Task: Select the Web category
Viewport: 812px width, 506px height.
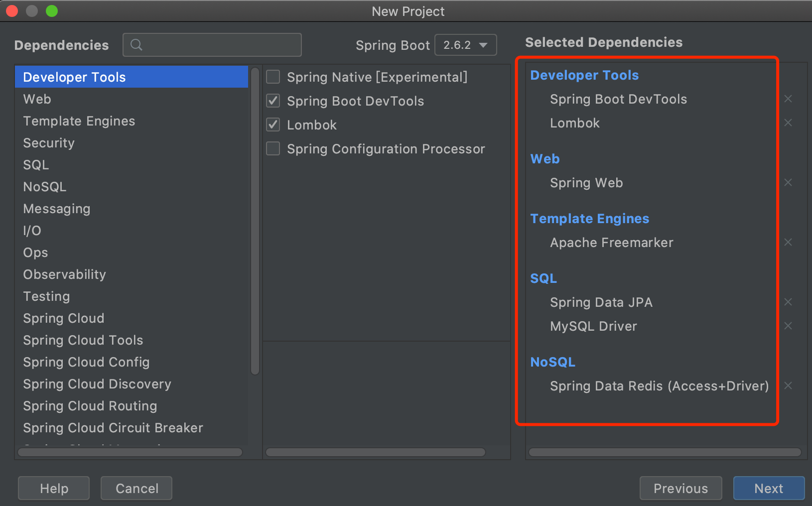Action: (x=132, y=99)
